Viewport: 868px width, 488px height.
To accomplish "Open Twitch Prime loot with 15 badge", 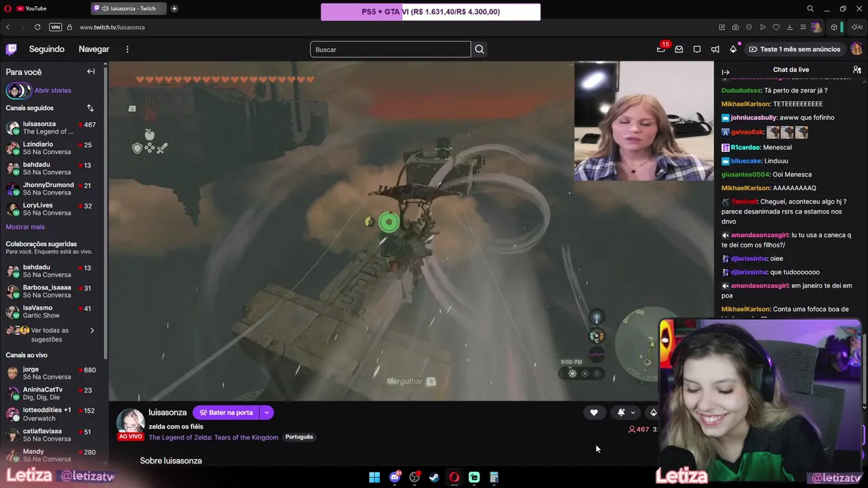I will (x=661, y=49).
